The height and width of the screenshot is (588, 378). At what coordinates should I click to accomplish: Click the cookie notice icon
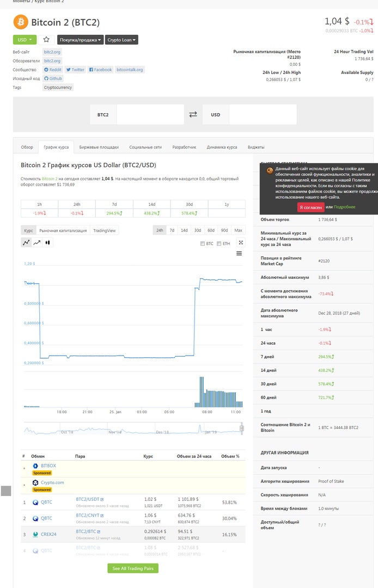click(270, 171)
